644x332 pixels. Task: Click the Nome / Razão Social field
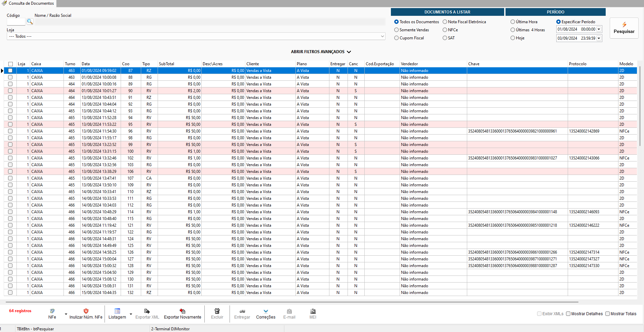[210, 22]
